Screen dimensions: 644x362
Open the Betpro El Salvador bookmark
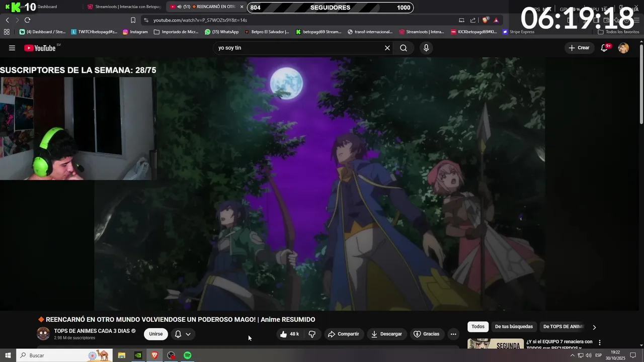pyautogui.click(x=267, y=32)
